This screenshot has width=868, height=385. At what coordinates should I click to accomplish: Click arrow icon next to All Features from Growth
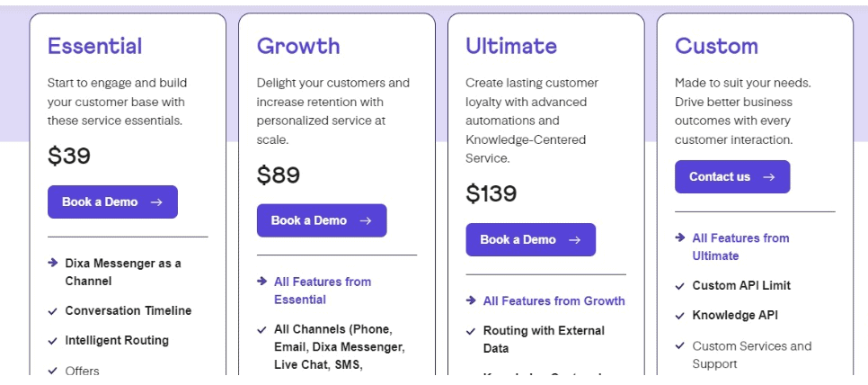(x=471, y=300)
